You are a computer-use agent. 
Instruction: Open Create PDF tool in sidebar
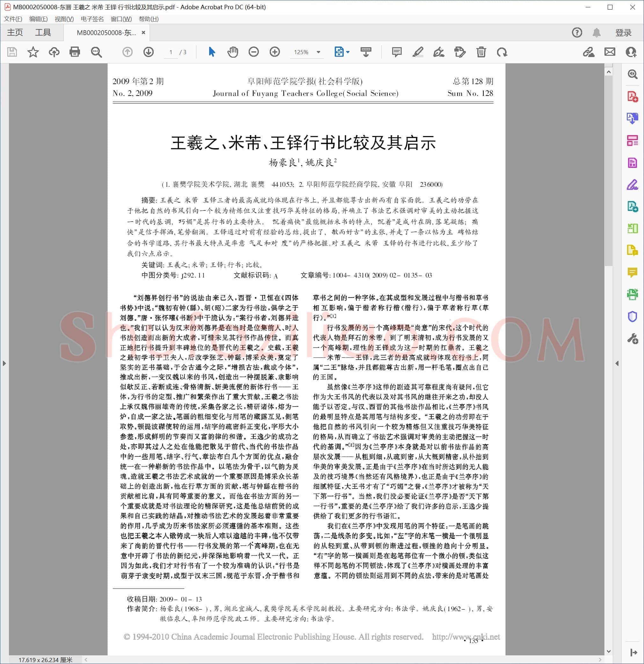[x=633, y=96]
